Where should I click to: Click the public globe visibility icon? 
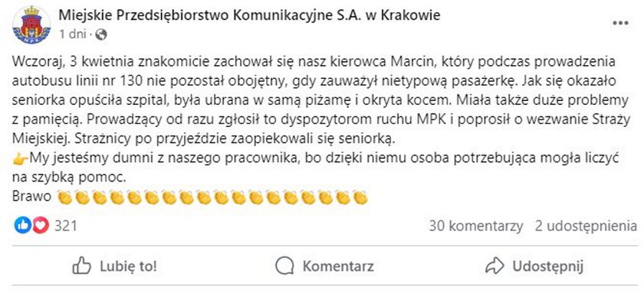click(x=100, y=35)
